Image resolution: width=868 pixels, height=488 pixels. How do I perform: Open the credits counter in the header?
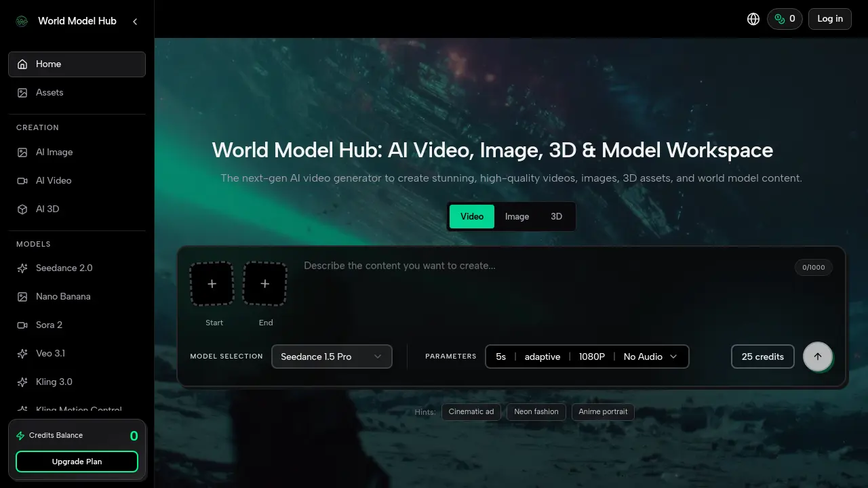click(x=785, y=19)
